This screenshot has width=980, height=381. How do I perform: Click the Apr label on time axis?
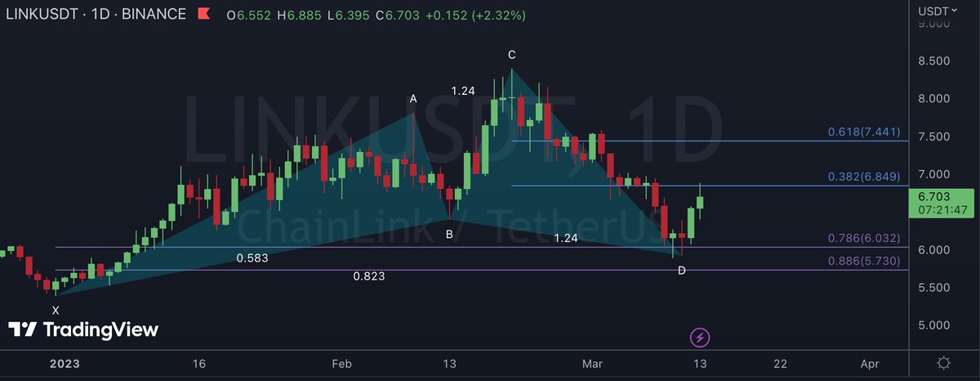pyautogui.click(x=869, y=363)
